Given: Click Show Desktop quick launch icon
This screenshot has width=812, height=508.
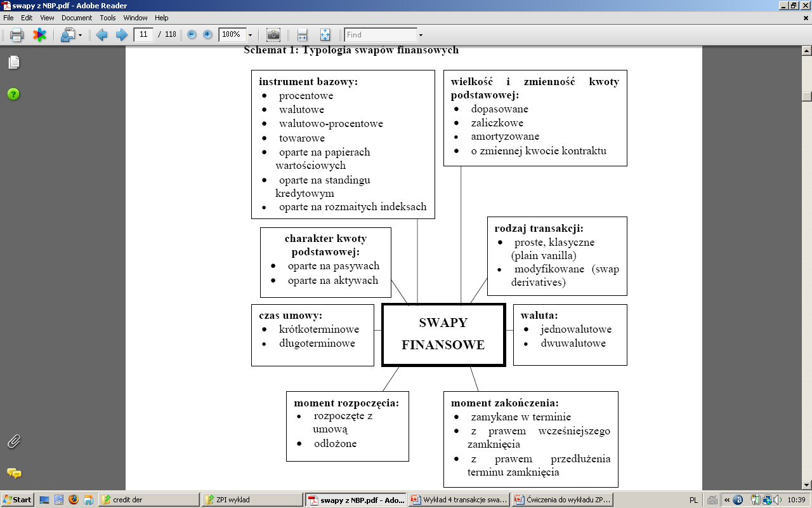Looking at the screenshot, I should coord(44,500).
